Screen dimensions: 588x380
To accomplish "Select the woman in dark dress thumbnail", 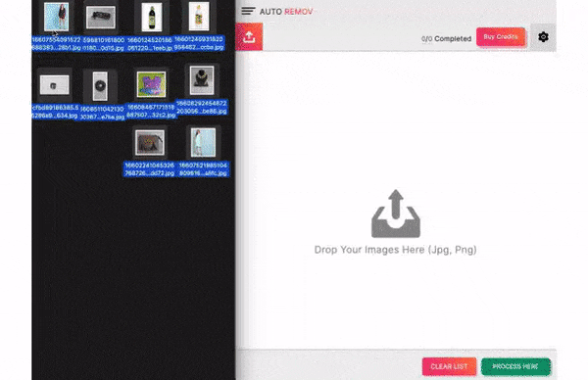I will (x=56, y=17).
